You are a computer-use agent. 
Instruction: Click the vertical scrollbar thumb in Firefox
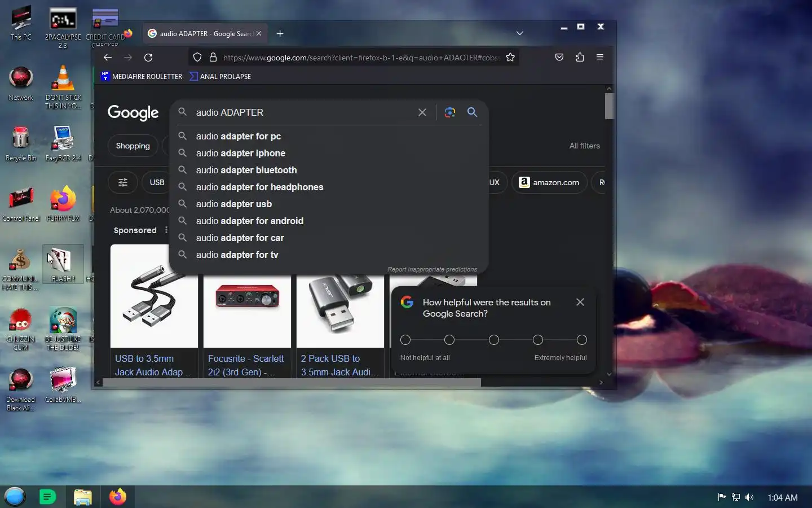[609, 106]
